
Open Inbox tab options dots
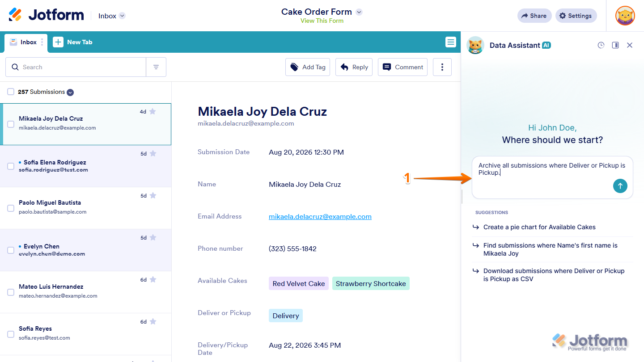click(42, 42)
